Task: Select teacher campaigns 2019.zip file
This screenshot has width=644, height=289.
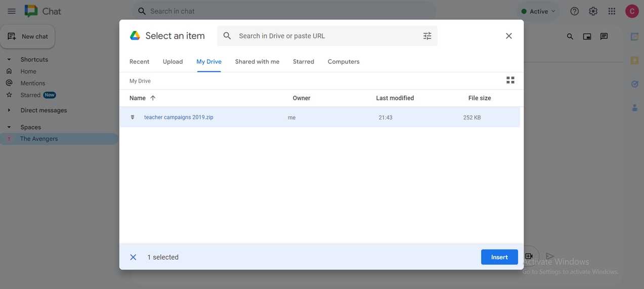Action: pos(179,117)
